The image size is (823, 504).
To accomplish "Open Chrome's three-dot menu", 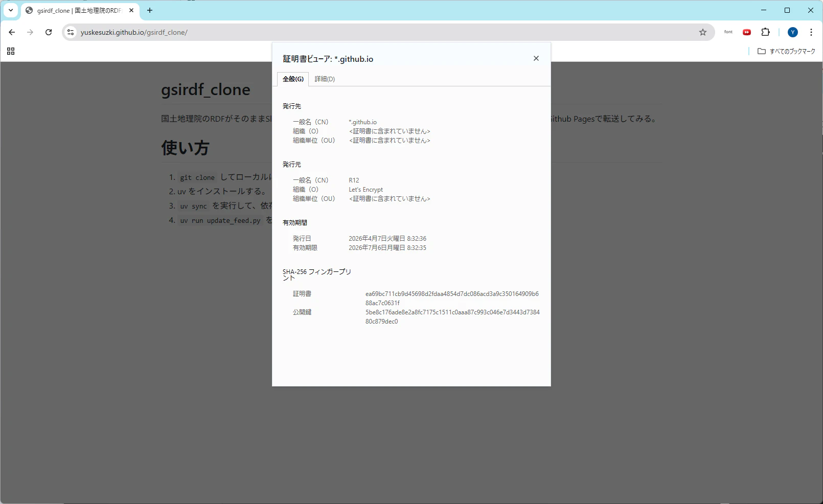I will pos(811,32).
